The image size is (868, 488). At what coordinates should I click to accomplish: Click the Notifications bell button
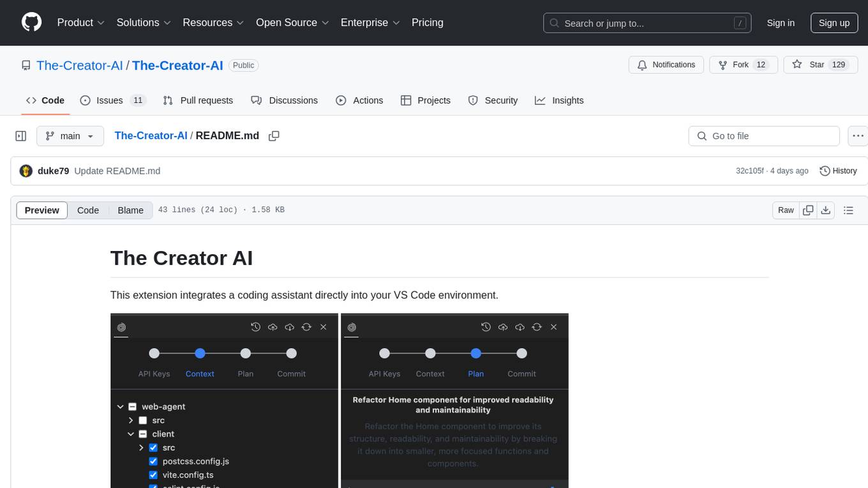coord(666,65)
